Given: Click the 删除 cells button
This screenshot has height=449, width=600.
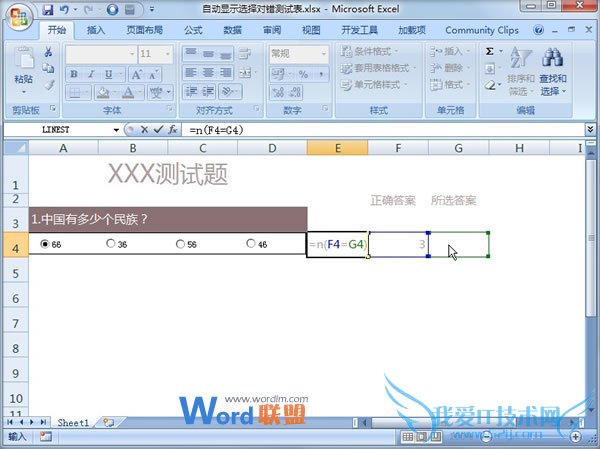Looking at the screenshot, I should pos(450,68).
